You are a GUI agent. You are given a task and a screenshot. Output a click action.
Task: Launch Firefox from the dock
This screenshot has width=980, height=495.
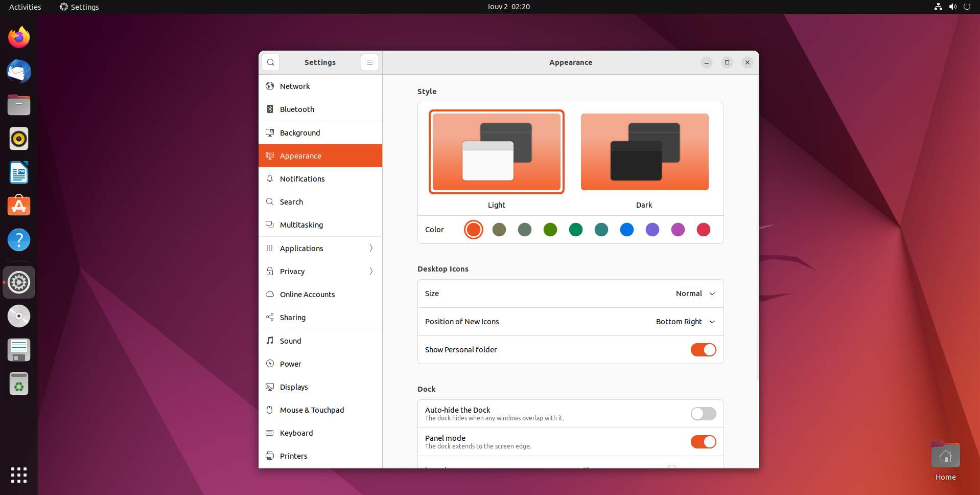(x=18, y=37)
